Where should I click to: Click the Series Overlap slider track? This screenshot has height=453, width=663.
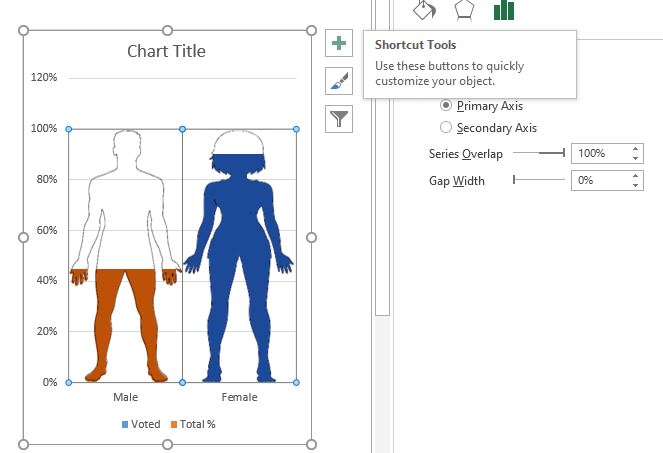click(x=539, y=153)
